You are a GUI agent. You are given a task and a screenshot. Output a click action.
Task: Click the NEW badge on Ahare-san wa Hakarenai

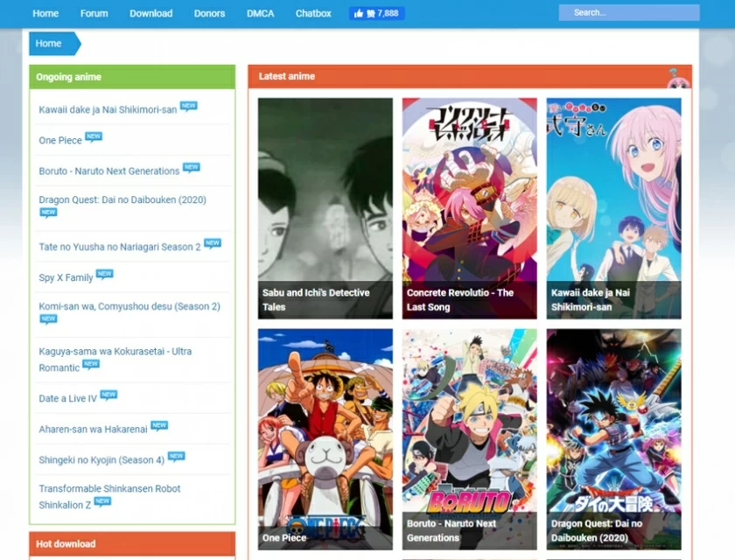point(159,423)
